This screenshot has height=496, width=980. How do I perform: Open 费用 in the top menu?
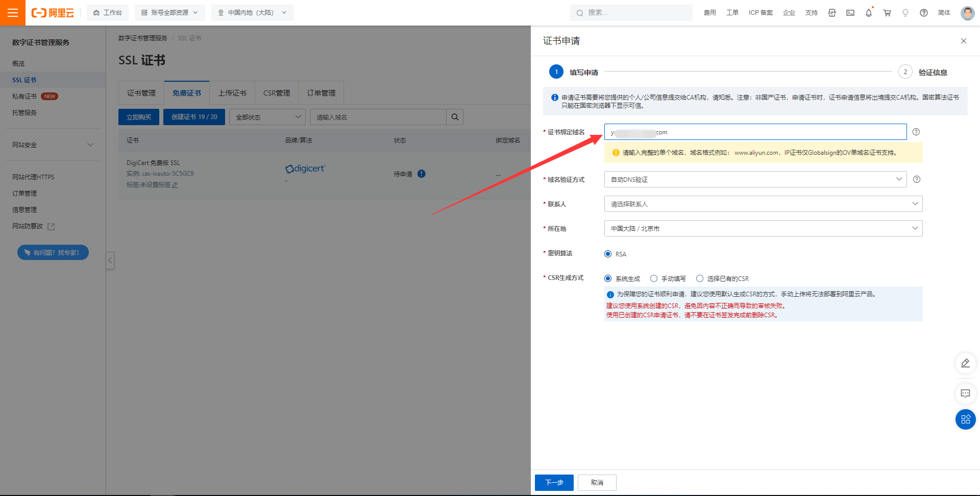710,13
